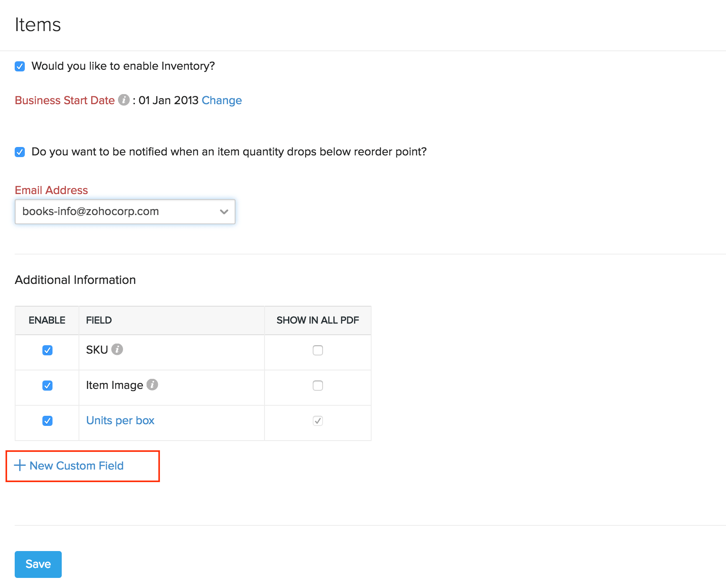Toggle reorder point notification checkbox
The image size is (726, 588).
pyautogui.click(x=20, y=152)
